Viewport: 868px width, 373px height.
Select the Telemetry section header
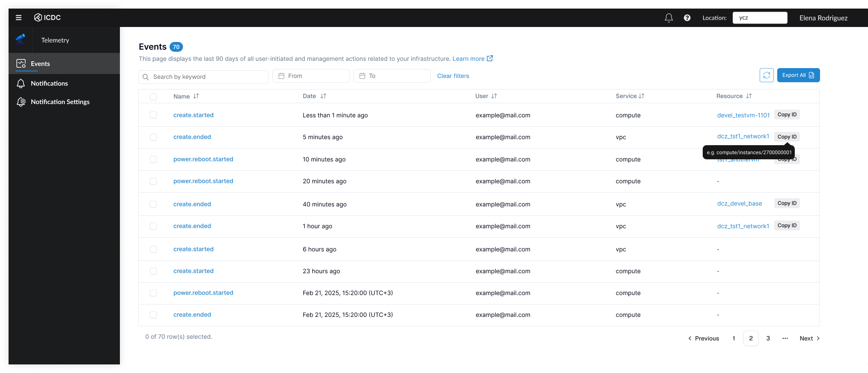click(55, 40)
